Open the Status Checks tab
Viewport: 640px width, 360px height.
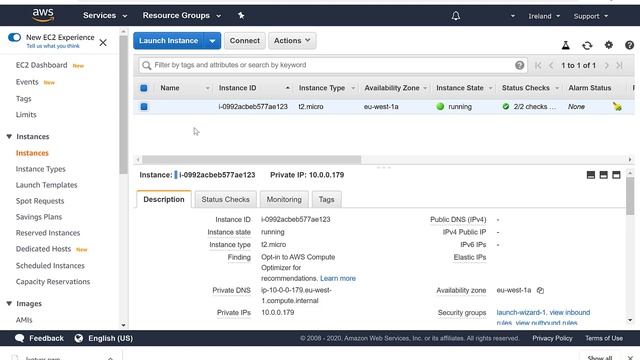(225, 200)
